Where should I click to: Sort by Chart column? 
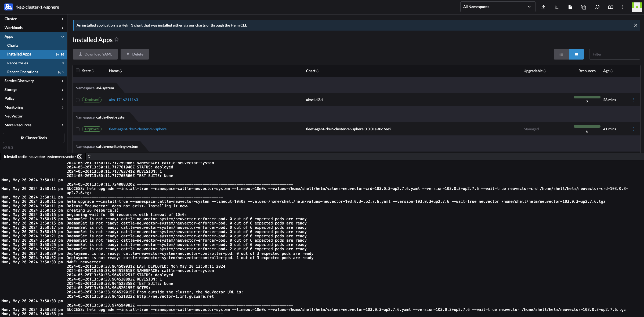click(x=312, y=71)
